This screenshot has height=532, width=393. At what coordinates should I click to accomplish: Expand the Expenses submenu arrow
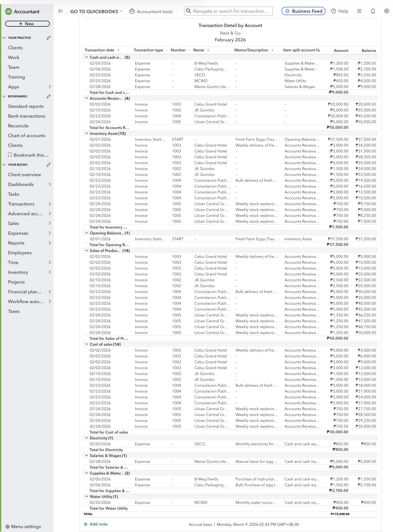pyautogui.click(x=50, y=233)
